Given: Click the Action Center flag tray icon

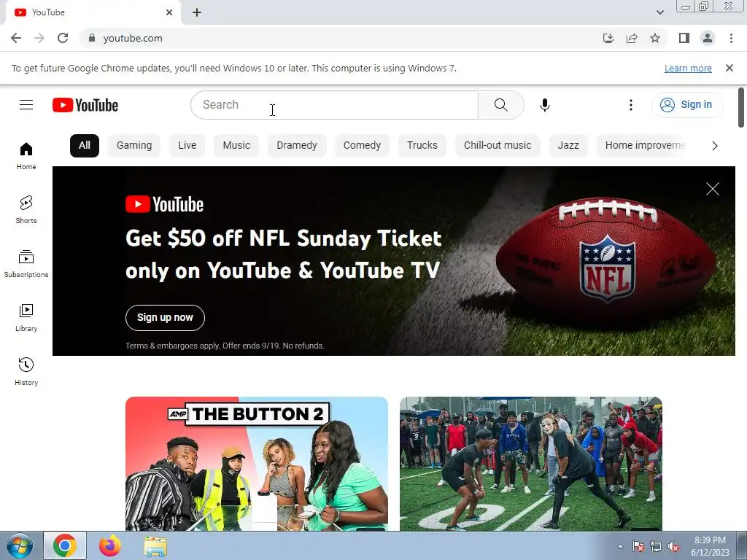Looking at the screenshot, I should [x=638, y=547].
